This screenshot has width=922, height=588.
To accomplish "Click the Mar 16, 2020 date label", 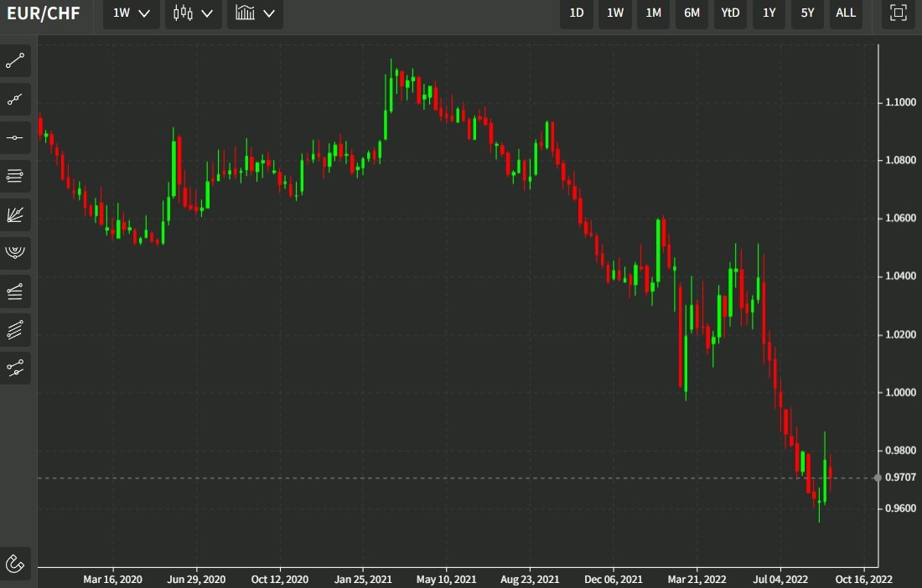I will 112,579.
